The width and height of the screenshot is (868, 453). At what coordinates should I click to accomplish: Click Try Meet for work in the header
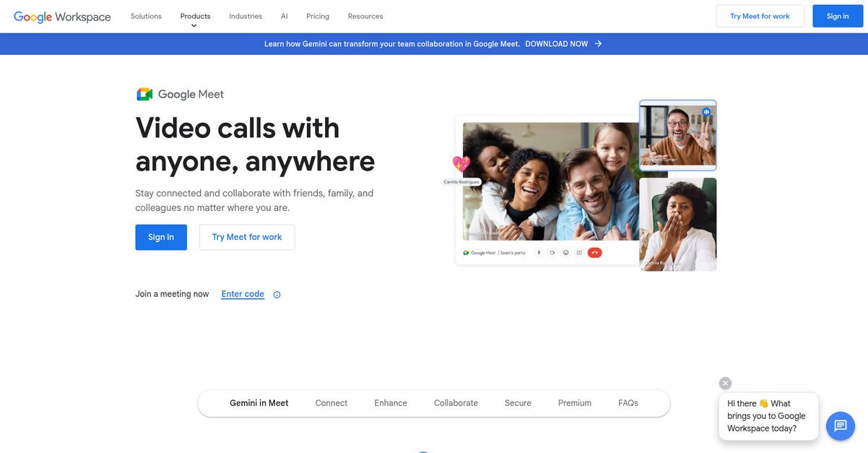(x=760, y=16)
